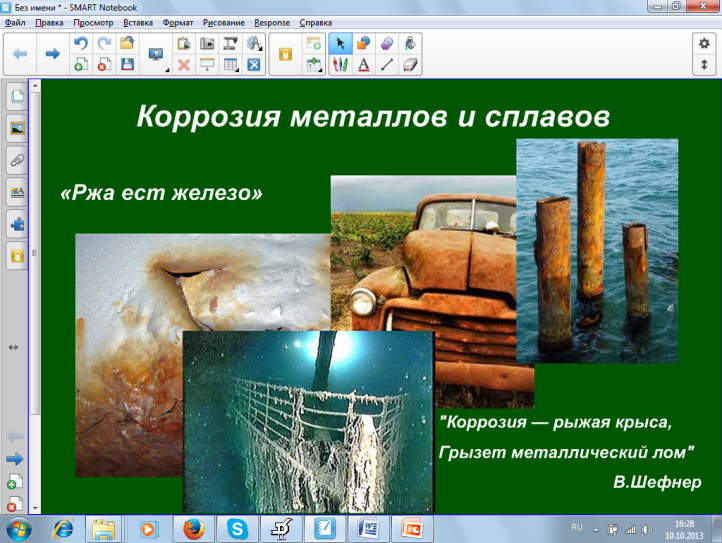722x543 pixels.
Task: Open the Файл menu
Action: click(x=15, y=23)
